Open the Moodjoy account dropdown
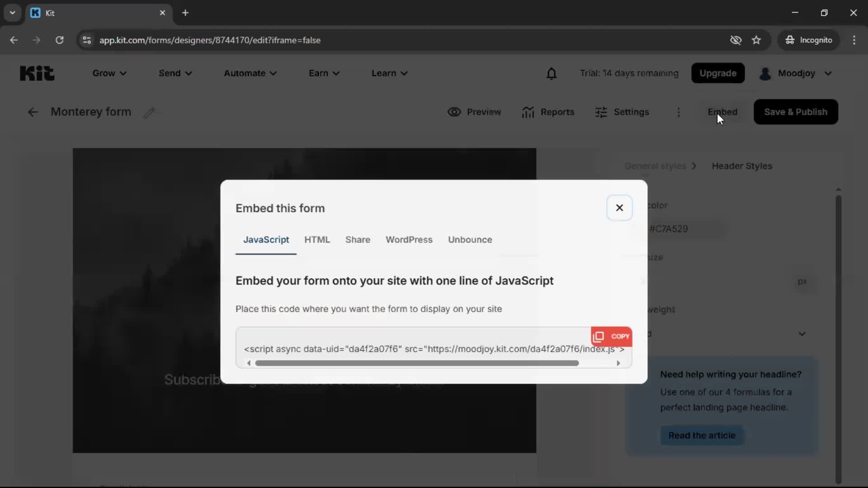Image resolution: width=868 pixels, height=488 pixels. (796, 73)
